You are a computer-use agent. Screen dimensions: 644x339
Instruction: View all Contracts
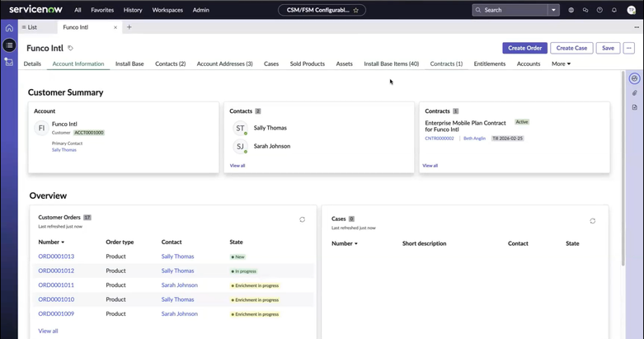430,166
